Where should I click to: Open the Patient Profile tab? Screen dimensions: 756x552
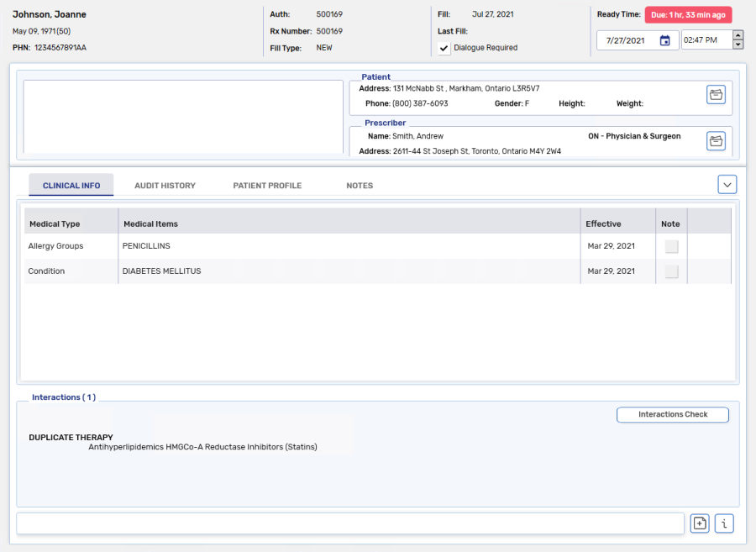(x=267, y=186)
